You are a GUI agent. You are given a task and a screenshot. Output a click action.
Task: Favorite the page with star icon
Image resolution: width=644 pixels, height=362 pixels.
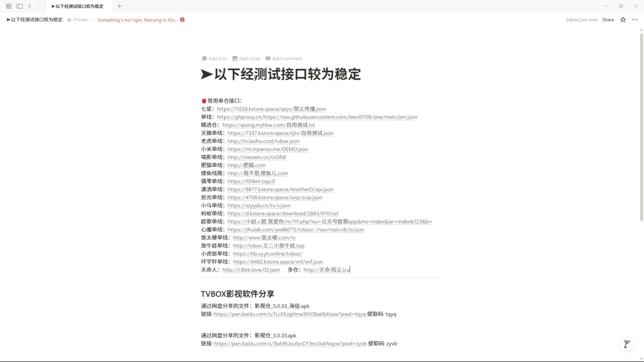623,20
